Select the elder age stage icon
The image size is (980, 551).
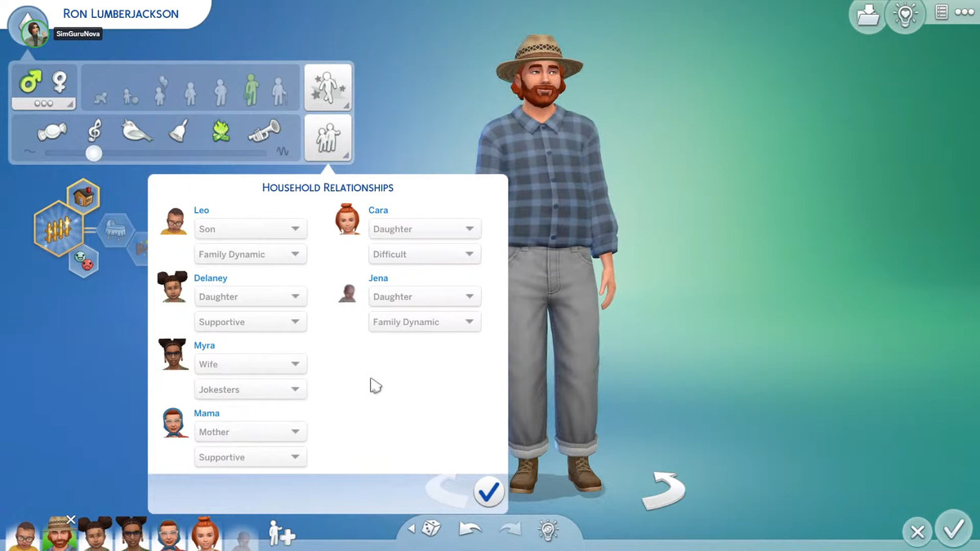(x=279, y=91)
